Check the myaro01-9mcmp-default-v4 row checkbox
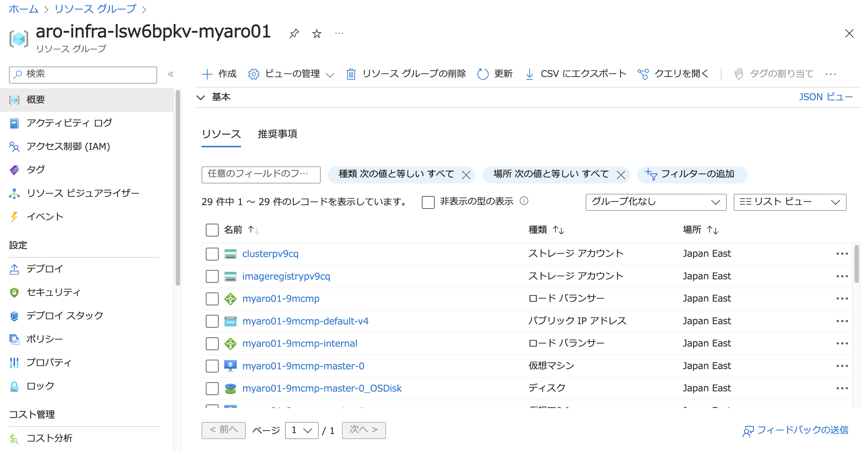The image size is (868, 452). pos(212,321)
